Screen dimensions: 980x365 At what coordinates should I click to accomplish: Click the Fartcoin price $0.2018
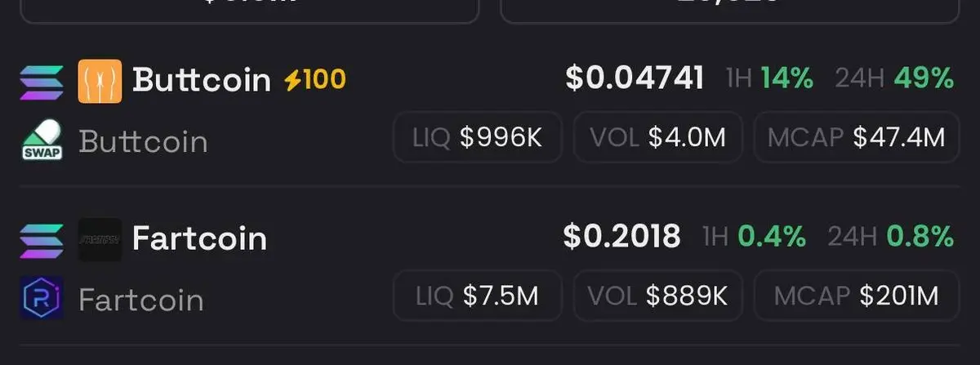click(621, 237)
